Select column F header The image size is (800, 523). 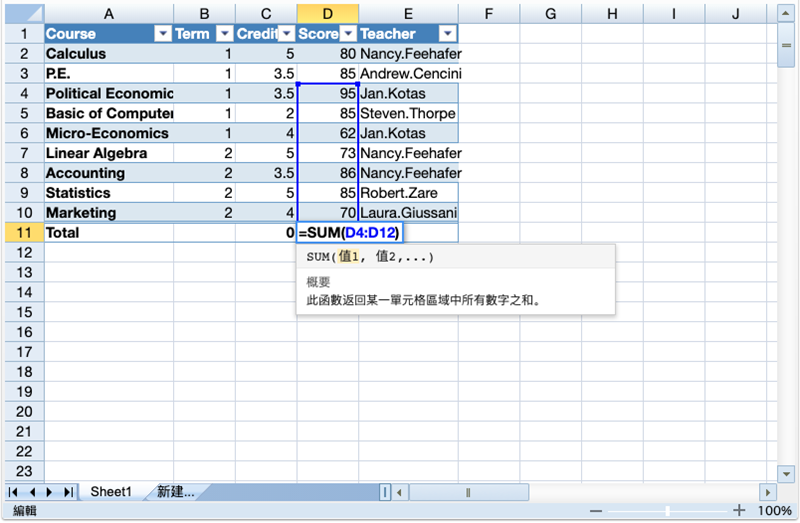489,13
